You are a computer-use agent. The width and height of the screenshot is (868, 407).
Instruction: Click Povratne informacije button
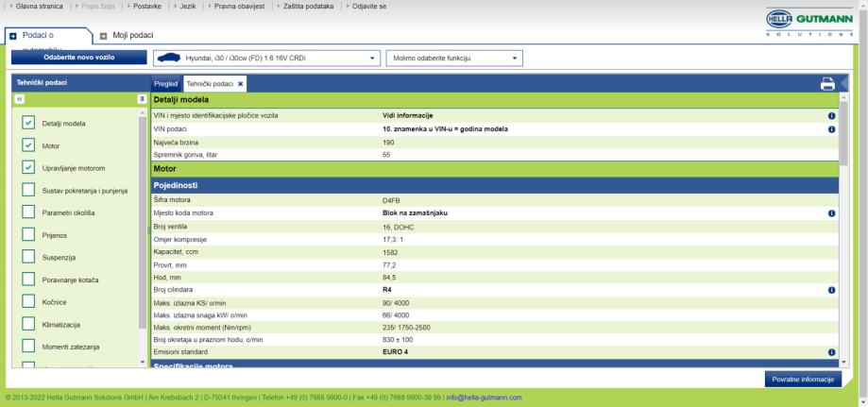pyautogui.click(x=803, y=380)
